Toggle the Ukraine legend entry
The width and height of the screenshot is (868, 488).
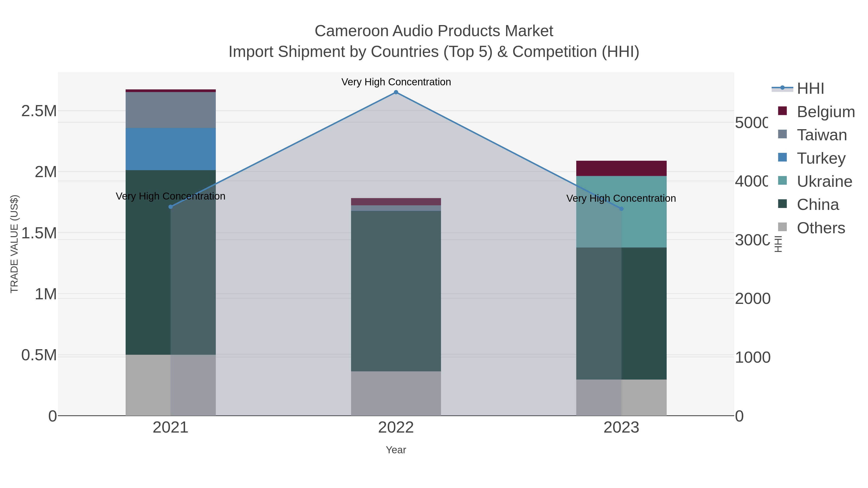point(815,181)
